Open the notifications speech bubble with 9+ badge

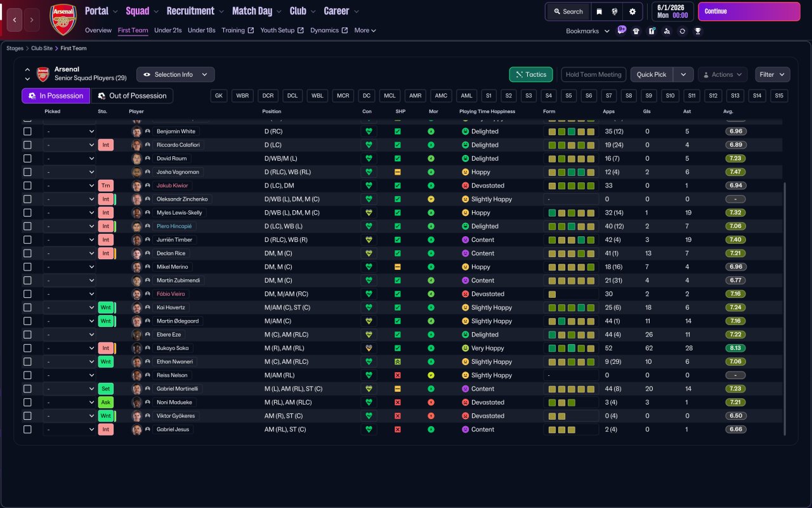(x=621, y=30)
